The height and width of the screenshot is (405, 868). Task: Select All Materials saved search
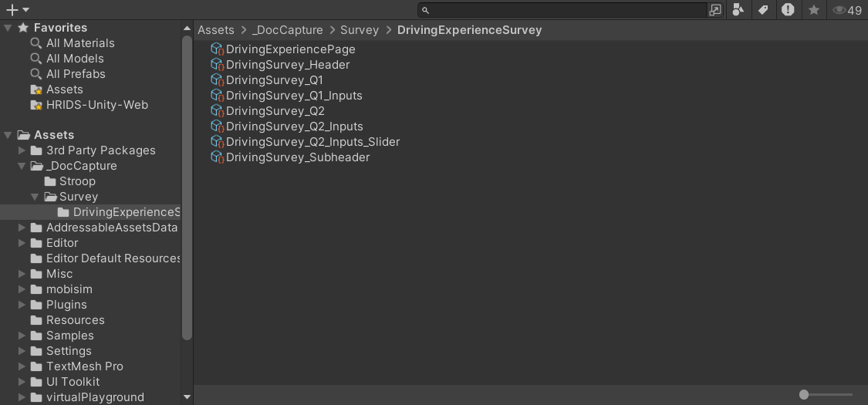(80, 43)
